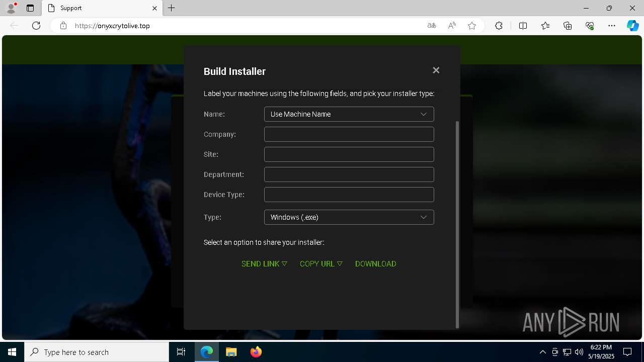Click the Site input field
The image size is (644, 362).
(349, 154)
